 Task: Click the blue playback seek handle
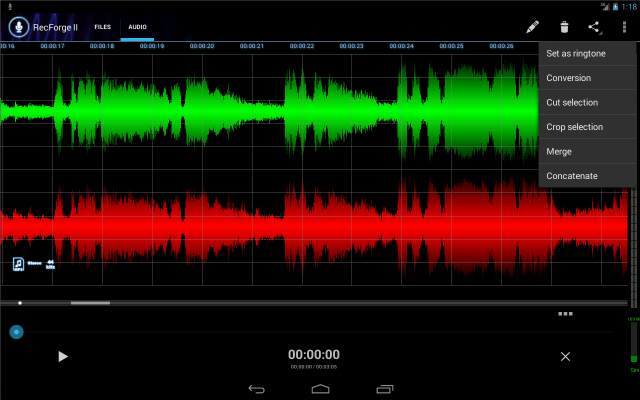[x=16, y=331]
